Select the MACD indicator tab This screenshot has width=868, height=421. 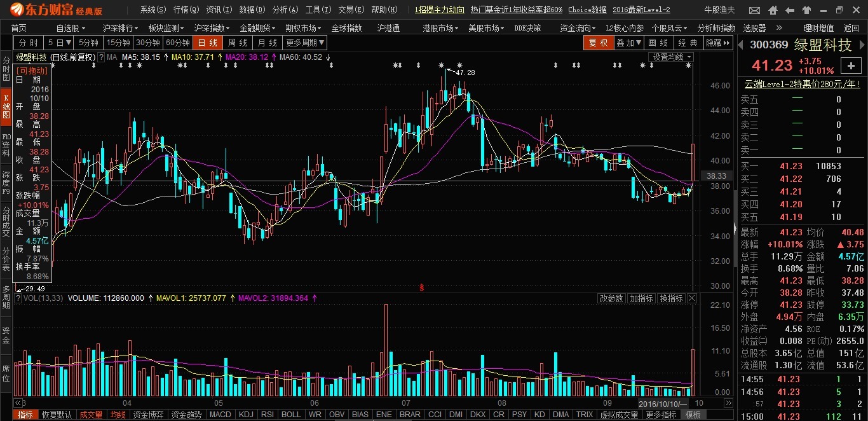pyautogui.click(x=220, y=415)
